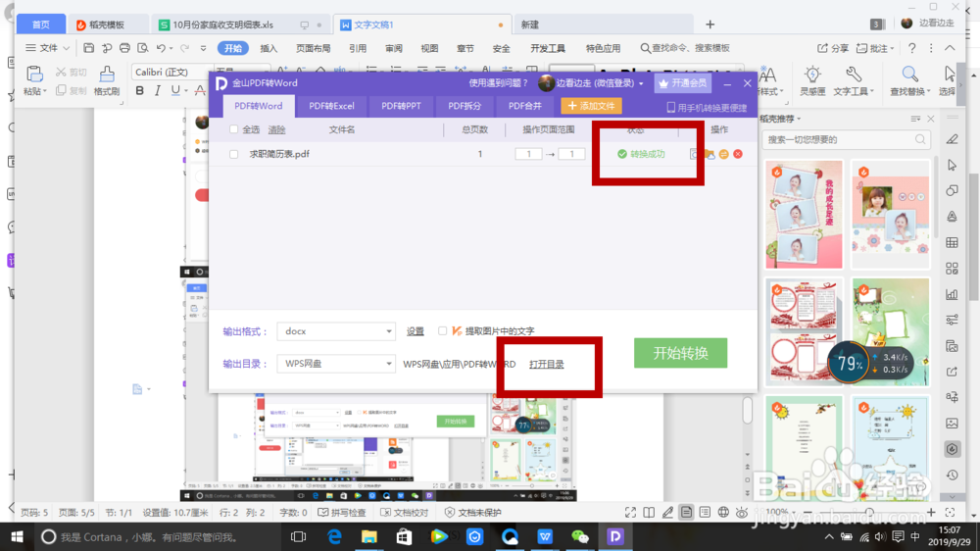The height and width of the screenshot is (551, 980).
Task: Open the Calibri font name dropdown
Action: [171, 72]
